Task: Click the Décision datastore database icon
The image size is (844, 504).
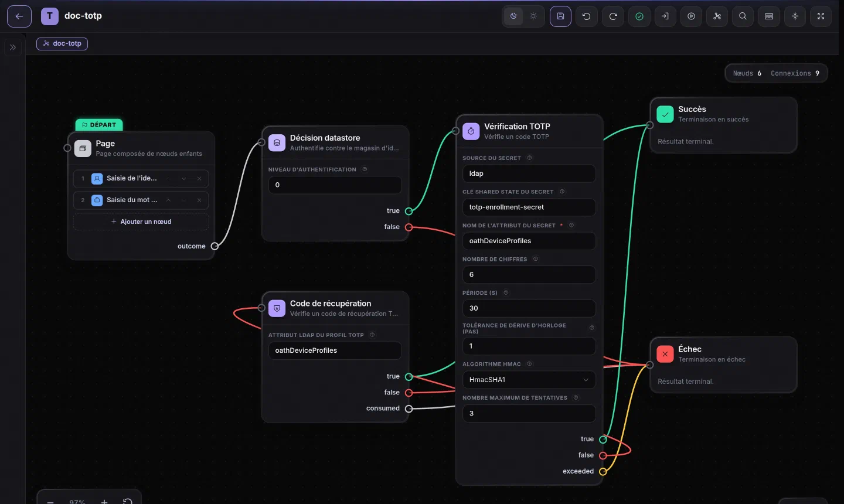Action: pyautogui.click(x=277, y=142)
